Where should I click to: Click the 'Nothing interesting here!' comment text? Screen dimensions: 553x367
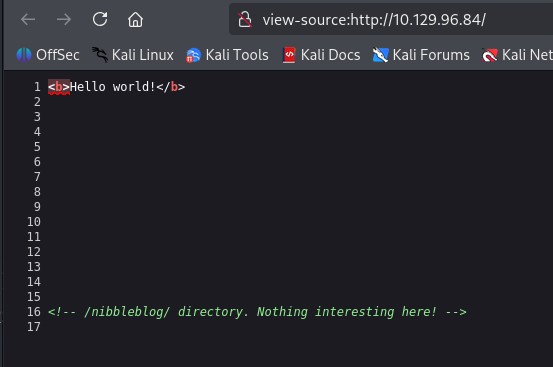pyautogui.click(x=347, y=312)
